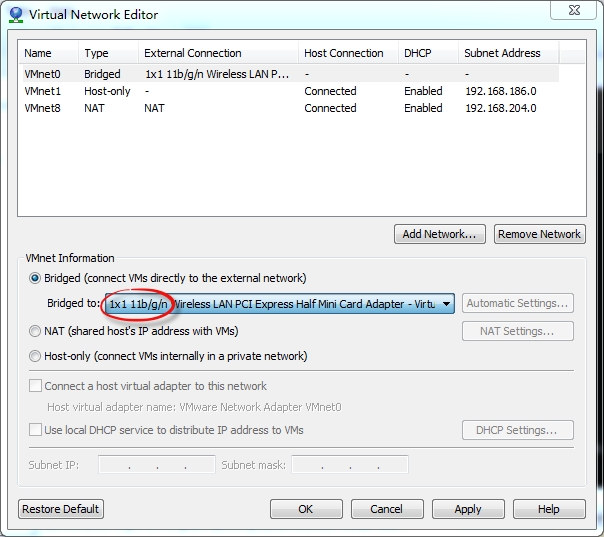Click the 1x1 11b/g/n Wireless LAN cell

tap(217, 74)
